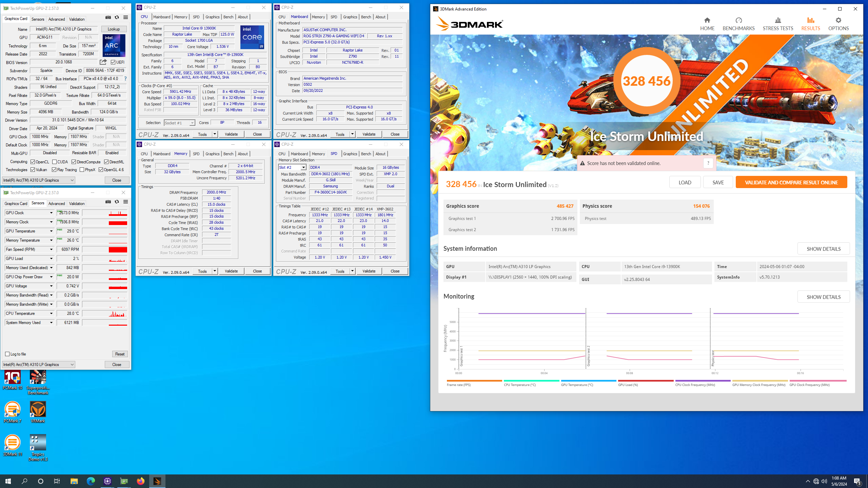The image size is (868, 488).
Task: Expand GPU Chip Power Draw dropdown
Action: [x=51, y=277]
